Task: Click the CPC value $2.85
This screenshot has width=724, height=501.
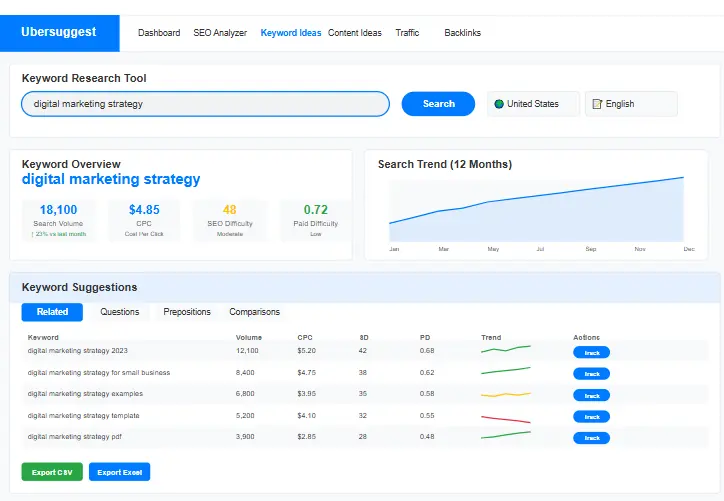Action: pyautogui.click(x=307, y=437)
